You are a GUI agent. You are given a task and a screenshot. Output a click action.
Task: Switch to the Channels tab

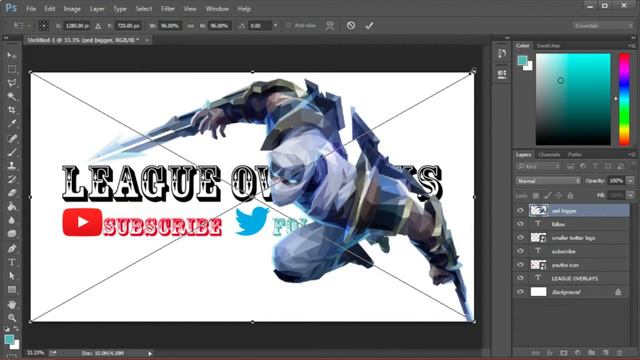[549, 155]
